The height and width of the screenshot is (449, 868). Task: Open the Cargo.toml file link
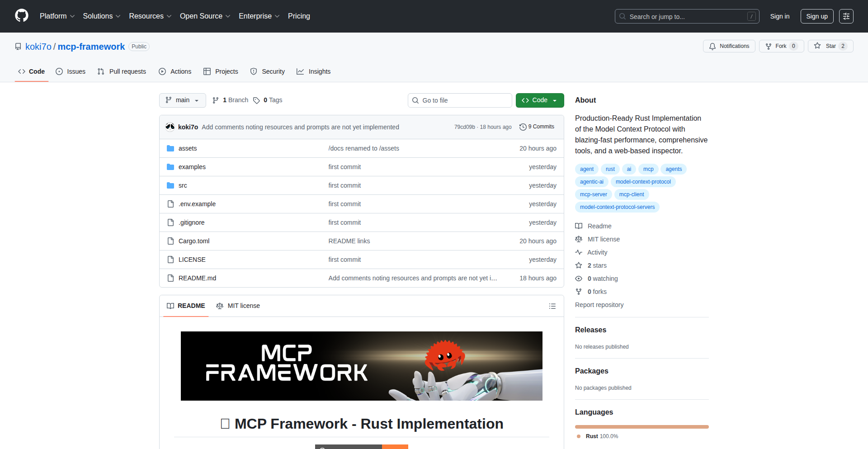pyautogui.click(x=193, y=241)
